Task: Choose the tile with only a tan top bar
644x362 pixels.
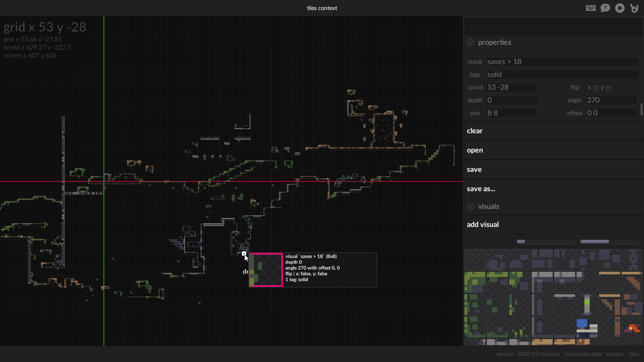Action: point(609,282)
